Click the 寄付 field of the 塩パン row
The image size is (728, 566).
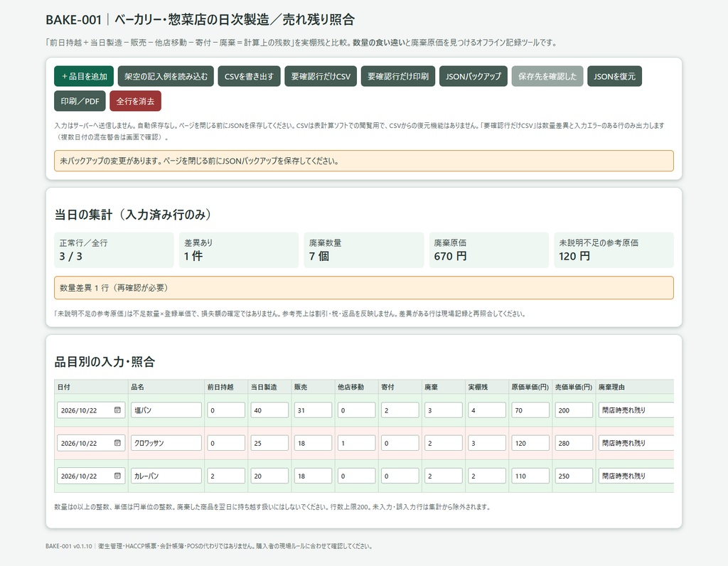400,410
